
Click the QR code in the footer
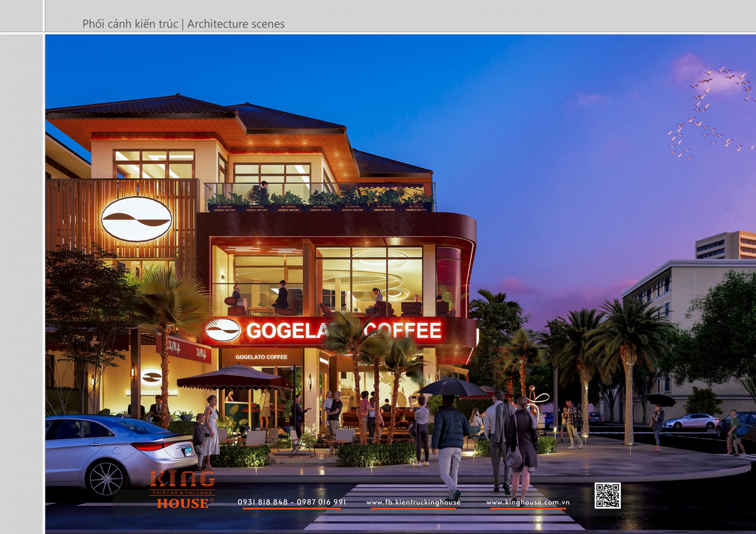point(607,495)
